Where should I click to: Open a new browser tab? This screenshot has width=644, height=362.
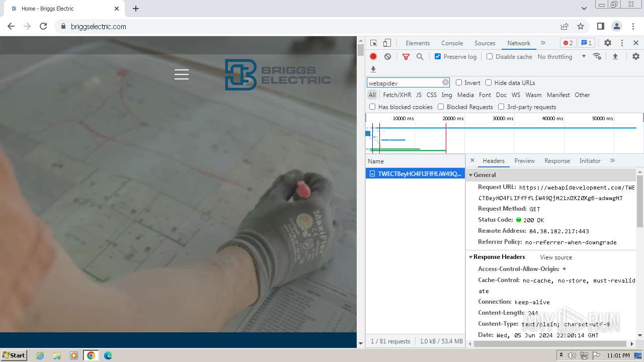(136, 9)
